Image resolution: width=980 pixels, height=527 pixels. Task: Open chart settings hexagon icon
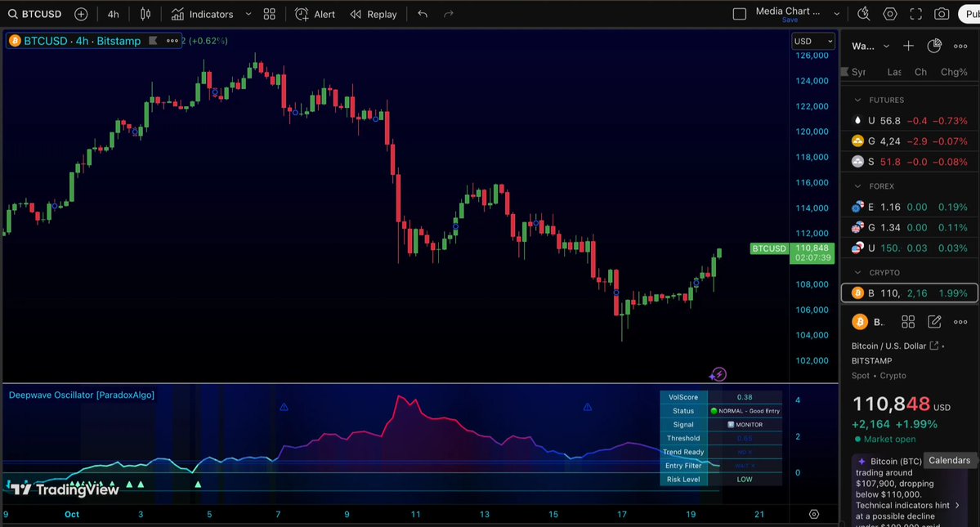click(890, 14)
